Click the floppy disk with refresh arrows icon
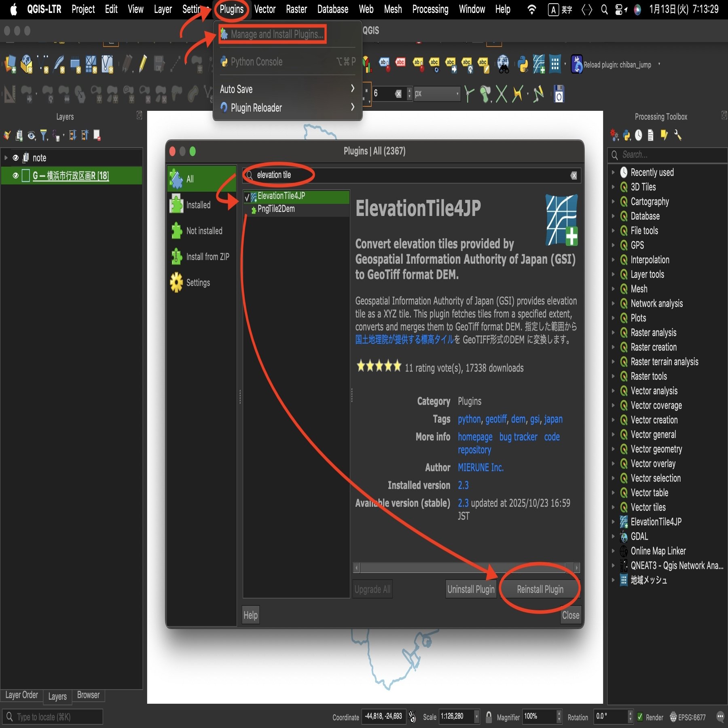This screenshot has height=728, width=728. coord(559,94)
